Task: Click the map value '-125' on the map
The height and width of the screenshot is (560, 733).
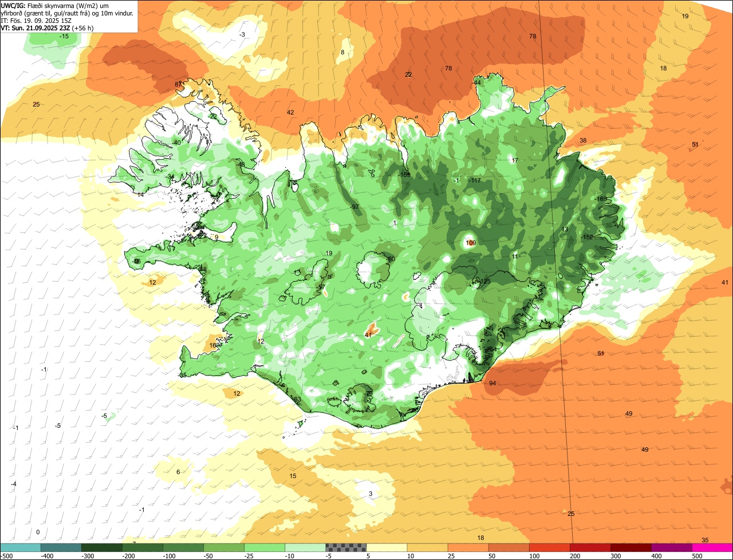Action: [485, 281]
